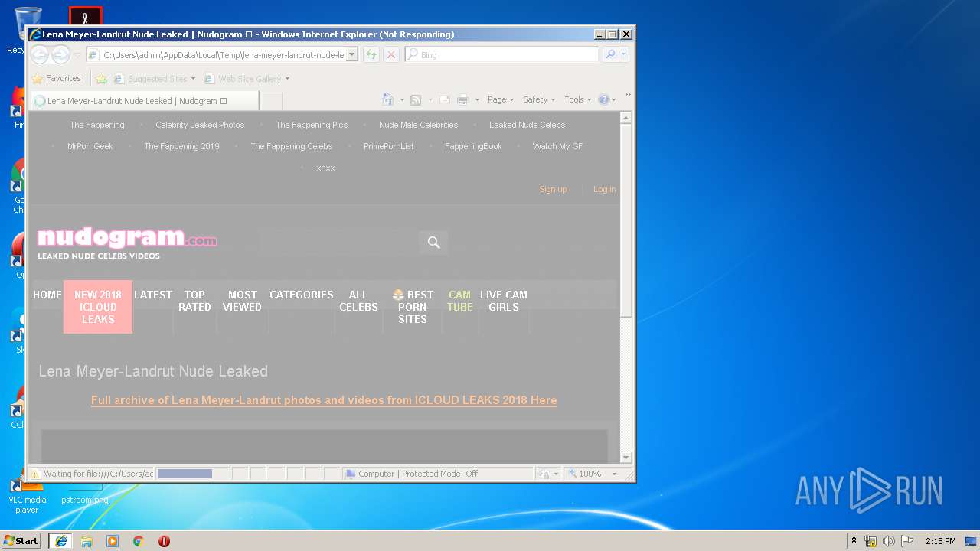
Task: Open the Safety menu
Action: pos(539,99)
